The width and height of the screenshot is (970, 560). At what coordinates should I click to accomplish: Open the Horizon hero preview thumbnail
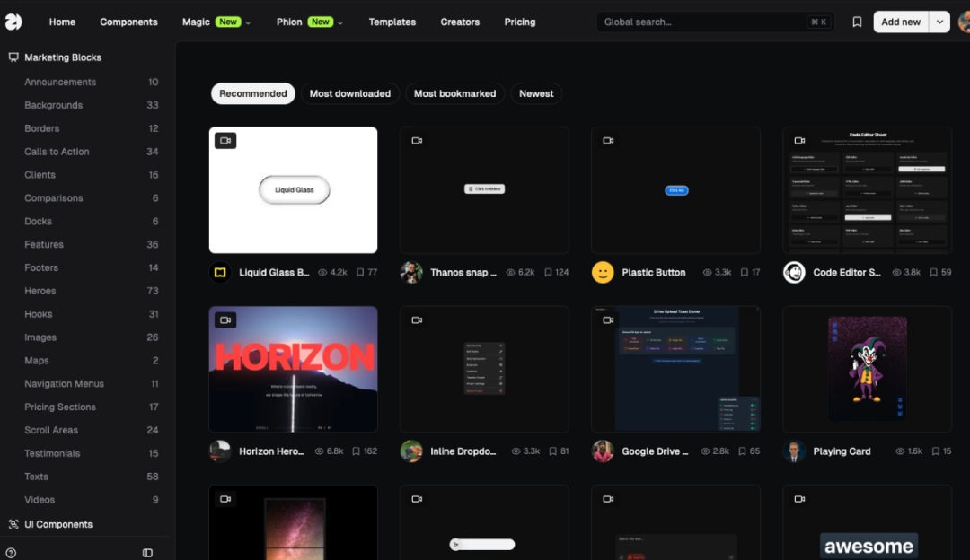click(x=293, y=369)
